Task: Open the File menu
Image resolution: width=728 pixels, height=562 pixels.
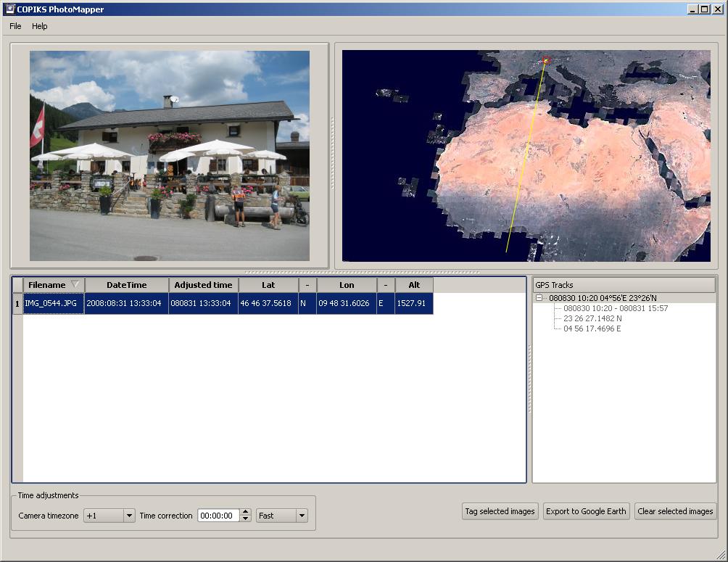Action: point(15,26)
